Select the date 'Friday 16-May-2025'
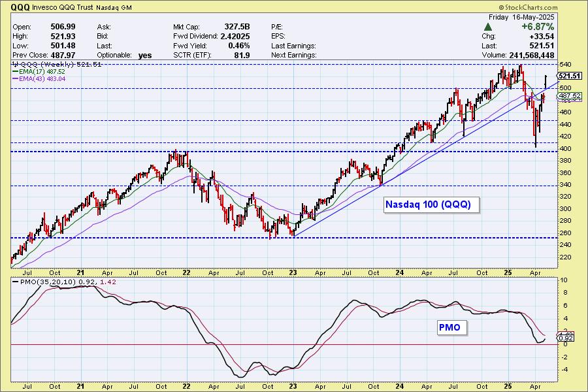Image resolution: width=588 pixels, height=392 pixels. [521, 17]
